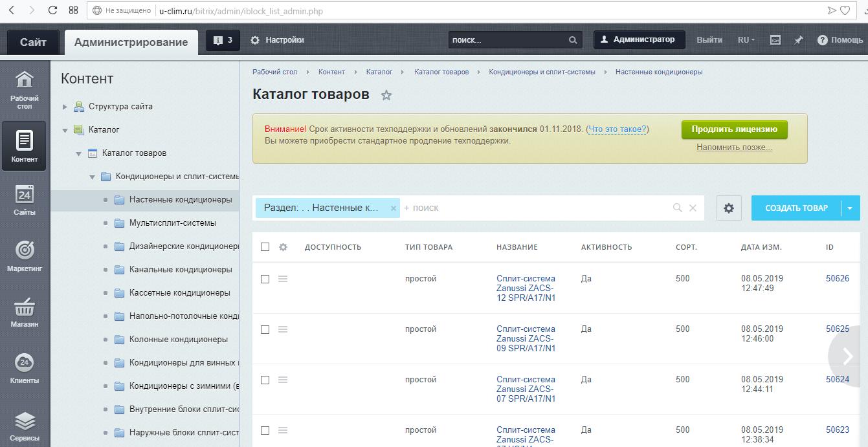Switch to Сайт tab
This screenshot has height=447, width=868.
(33, 42)
